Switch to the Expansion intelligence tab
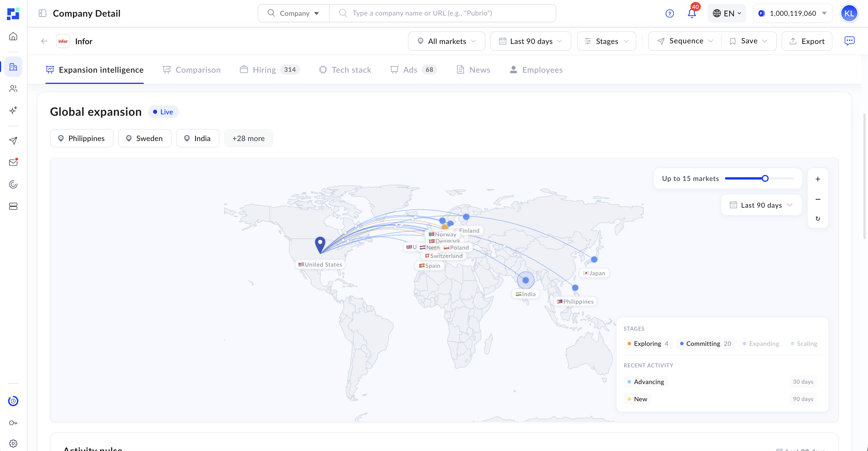The image size is (868, 451). (x=95, y=70)
